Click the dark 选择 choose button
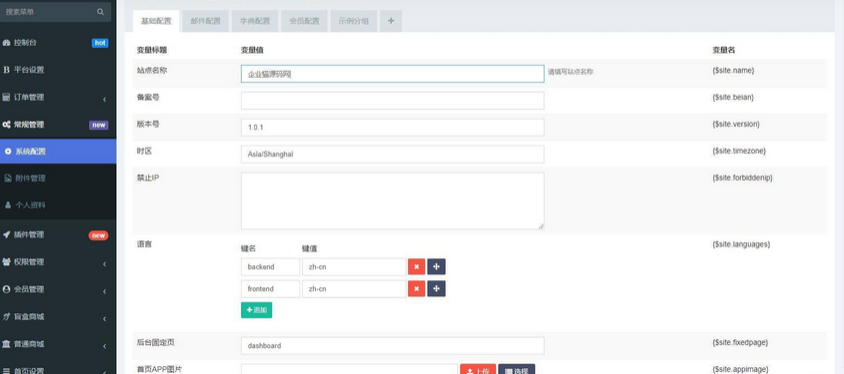Viewport: 844px width, 374px height. coord(517,369)
